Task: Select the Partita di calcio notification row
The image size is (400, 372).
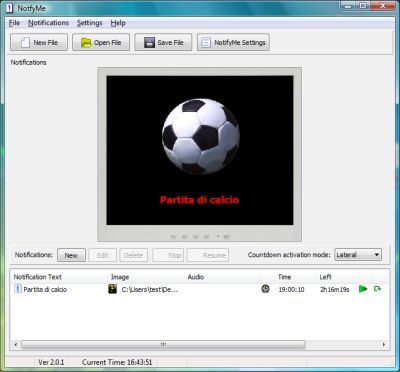Action: (199, 289)
